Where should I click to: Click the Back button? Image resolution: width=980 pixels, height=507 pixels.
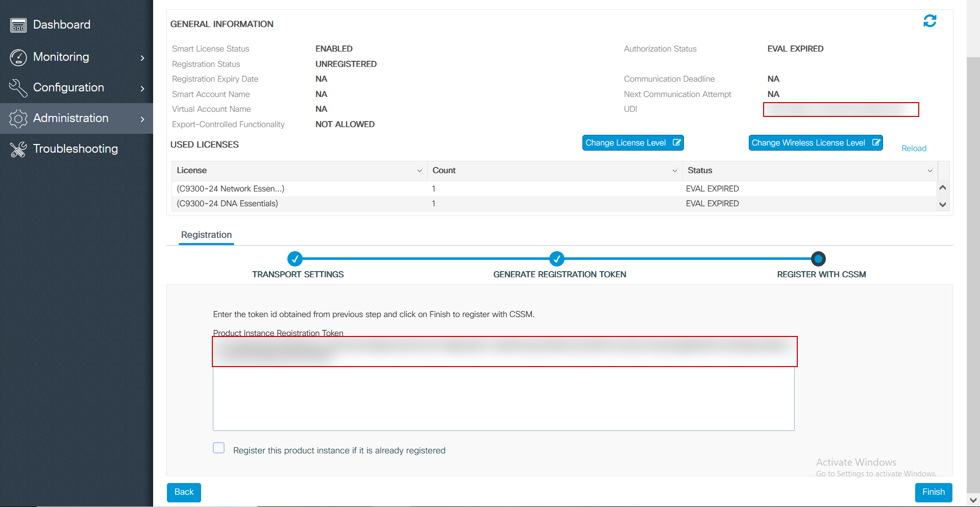click(x=184, y=492)
